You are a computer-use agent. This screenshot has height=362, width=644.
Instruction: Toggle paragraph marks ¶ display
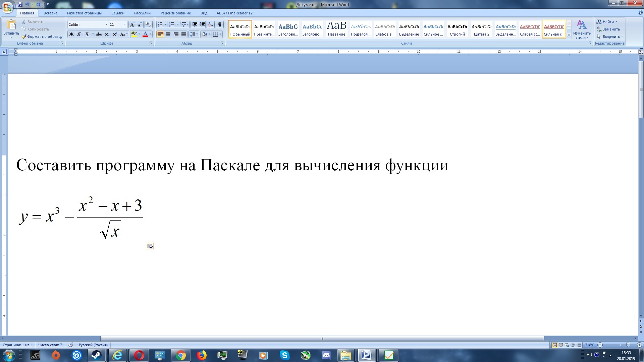click(x=219, y=24)
